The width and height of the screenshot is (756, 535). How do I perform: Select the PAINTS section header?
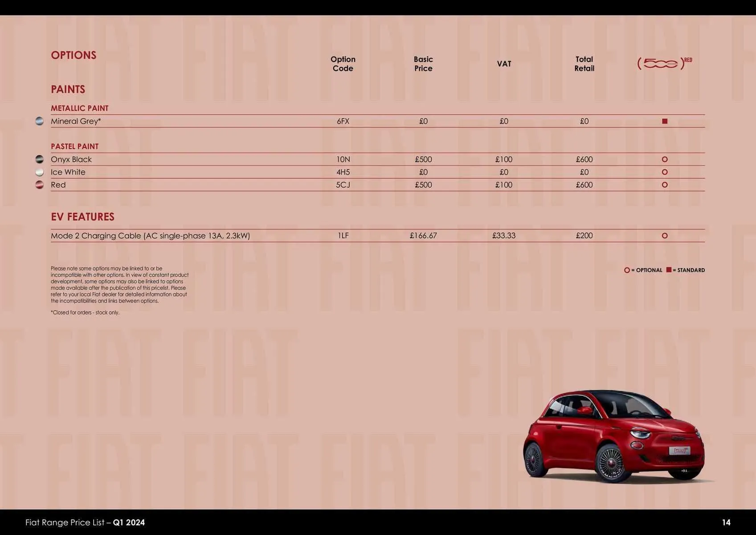(68, 89)
